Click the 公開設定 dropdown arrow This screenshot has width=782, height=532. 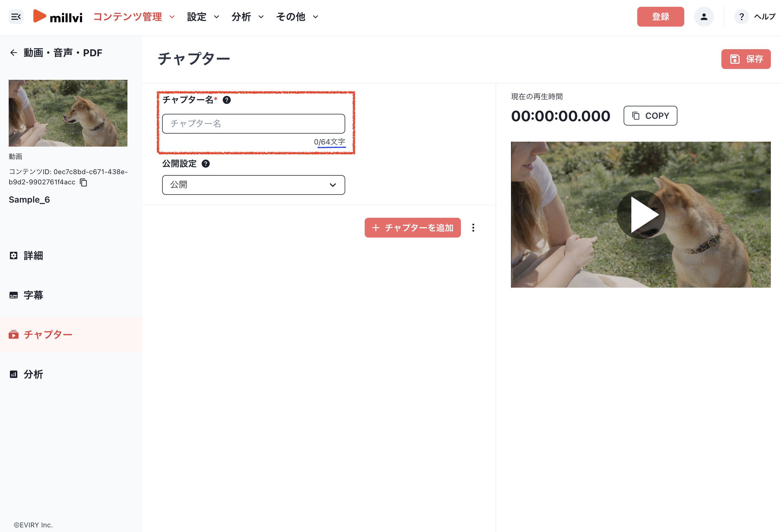point(333,185)
